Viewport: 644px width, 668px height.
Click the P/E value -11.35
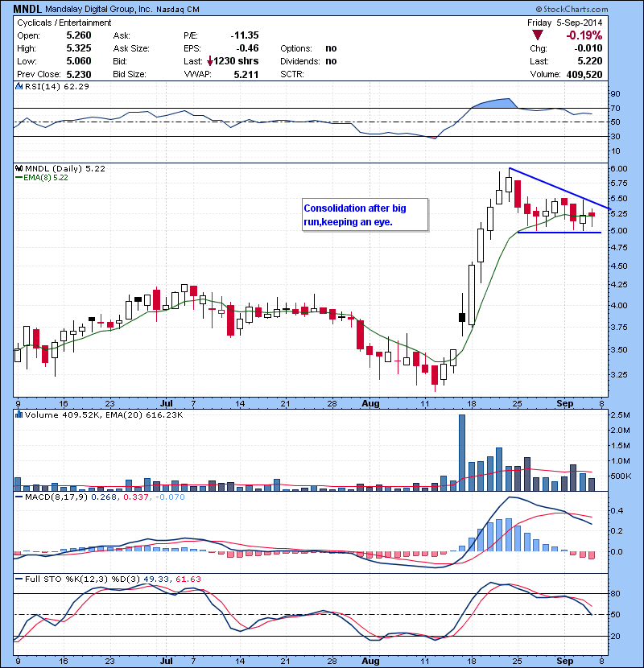(x=245, y=35)
